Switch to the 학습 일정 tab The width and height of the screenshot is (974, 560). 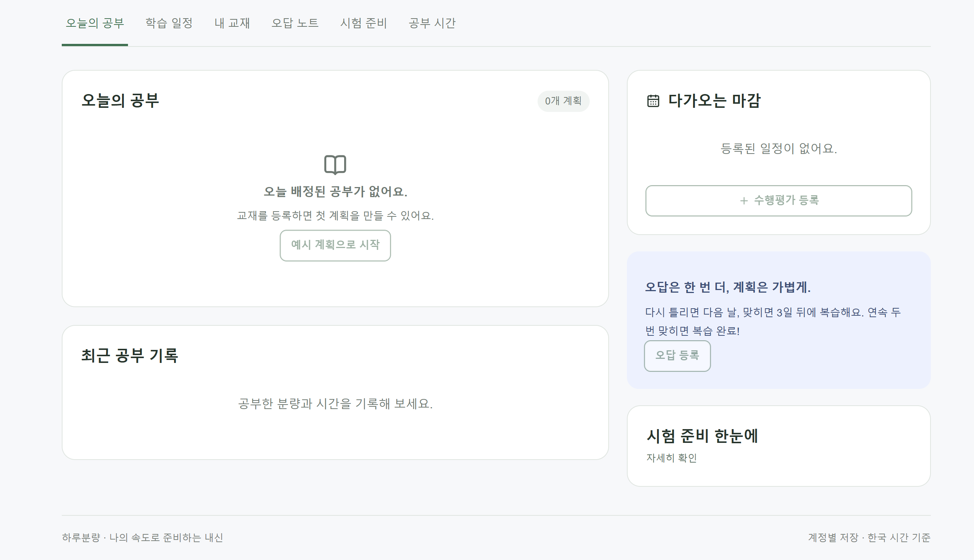(x=169, y=23)
